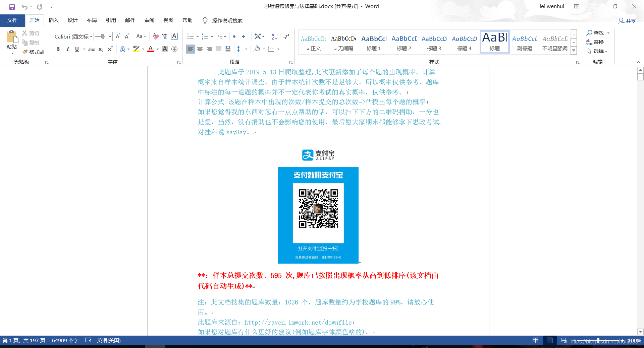Open Change Case Aa dropdown
This screenshot has height=348, width=644.
point(141,37)
